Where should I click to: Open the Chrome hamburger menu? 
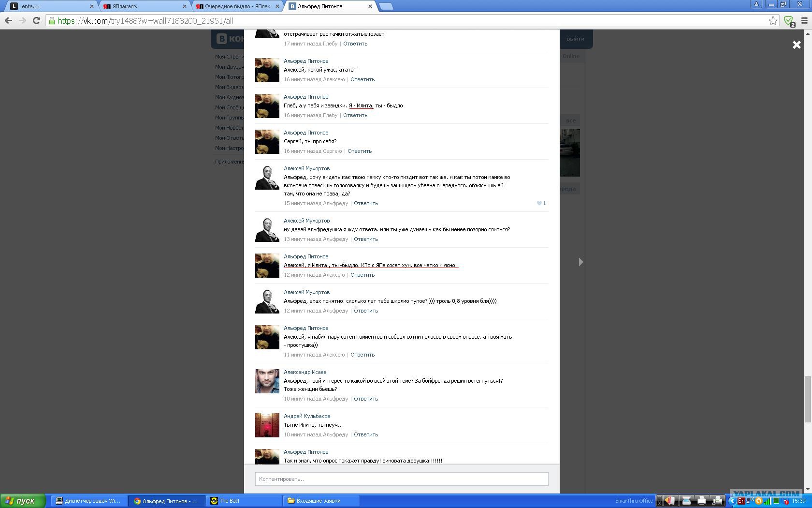804,21
